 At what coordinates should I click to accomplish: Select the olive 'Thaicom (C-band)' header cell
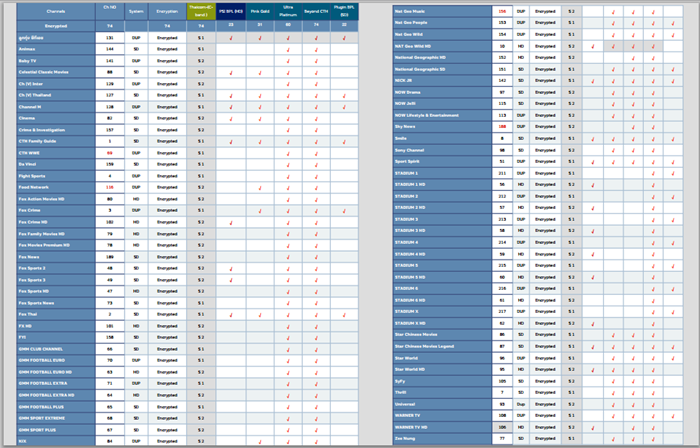point(201,12)
